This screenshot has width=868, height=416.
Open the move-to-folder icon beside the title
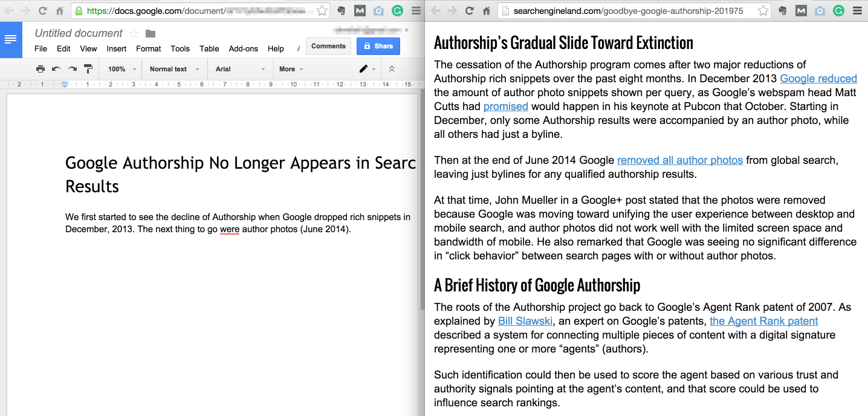click(151, 34)
